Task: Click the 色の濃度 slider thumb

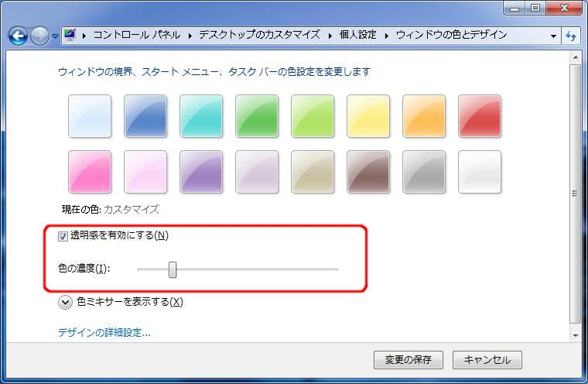Action: 172,269
